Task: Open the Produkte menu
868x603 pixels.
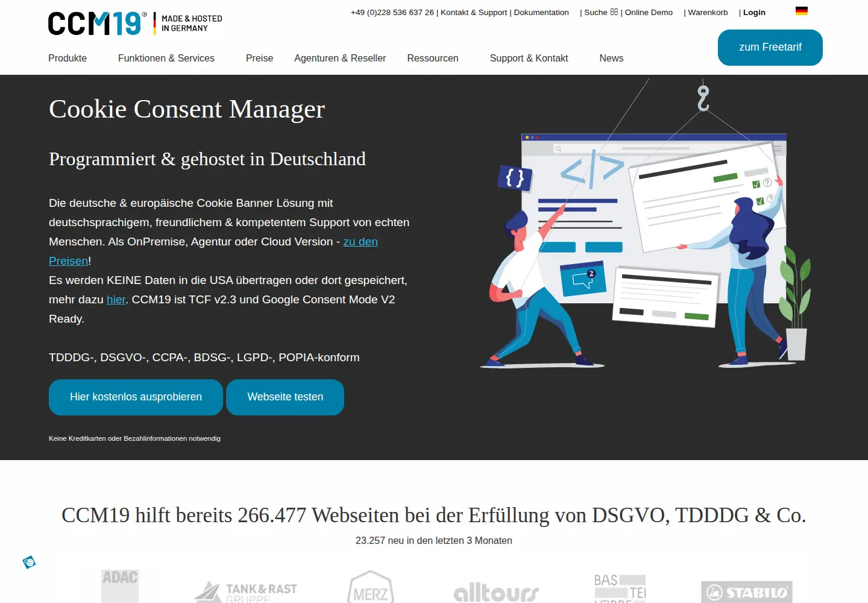Action: point(68,58)
